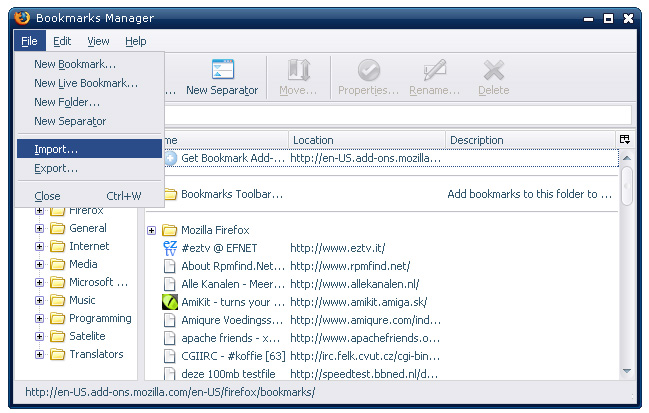Click the http://www.rpmfind.net/ location cell
Viewport: 649px width, 413px height.
(x=350, y=266)
